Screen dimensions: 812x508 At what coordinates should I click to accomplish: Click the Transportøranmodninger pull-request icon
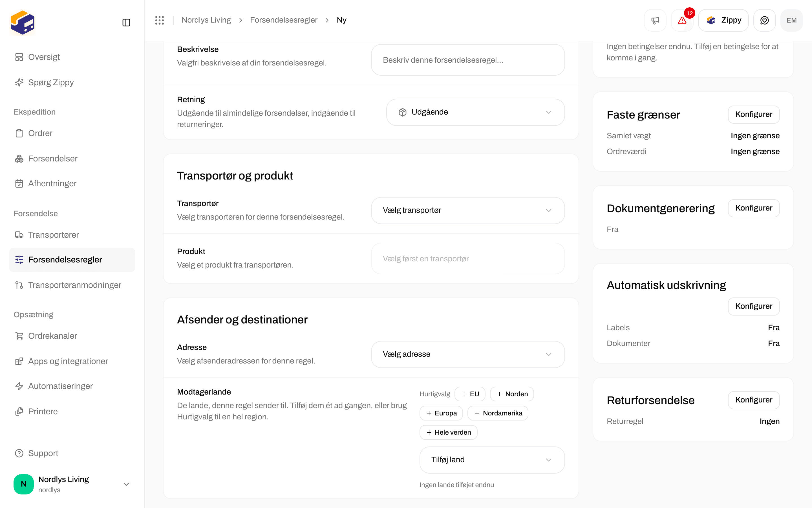(19, 285)
